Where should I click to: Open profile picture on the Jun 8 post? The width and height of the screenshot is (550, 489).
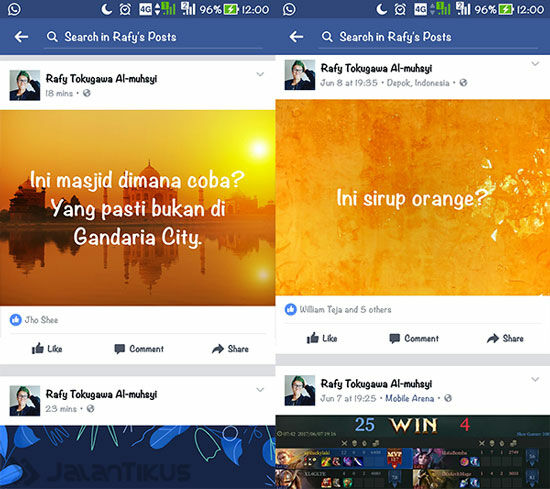pos(300,75)
